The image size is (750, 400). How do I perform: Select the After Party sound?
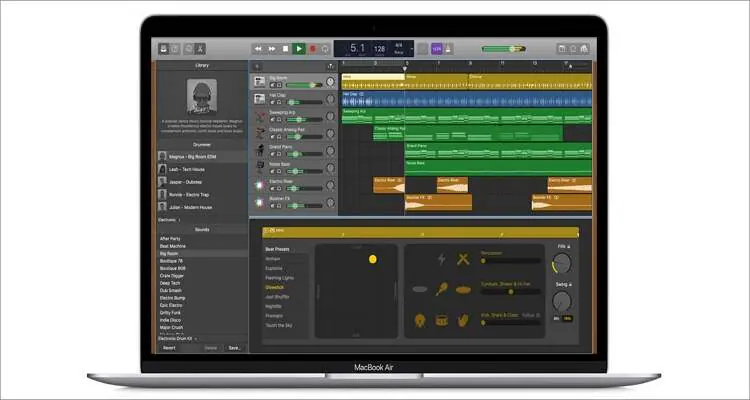click(170, 238)
